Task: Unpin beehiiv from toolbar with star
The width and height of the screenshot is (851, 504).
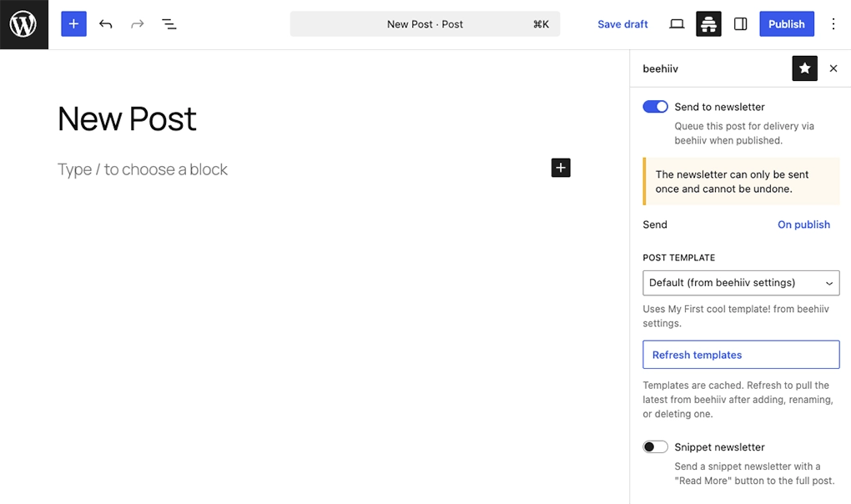Action: pyautogui.click(x=805, y=68)
